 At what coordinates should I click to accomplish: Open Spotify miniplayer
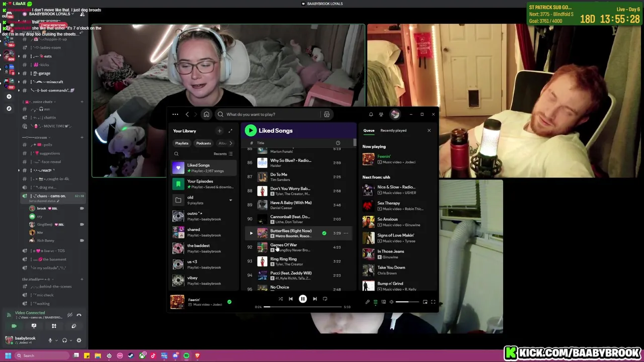coord(425,302)
